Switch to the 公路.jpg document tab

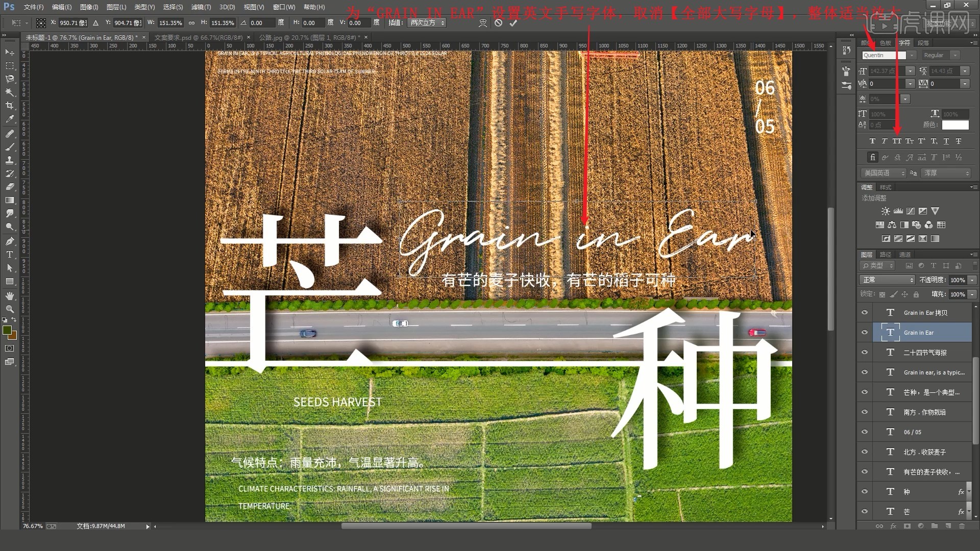pos(309,37)
